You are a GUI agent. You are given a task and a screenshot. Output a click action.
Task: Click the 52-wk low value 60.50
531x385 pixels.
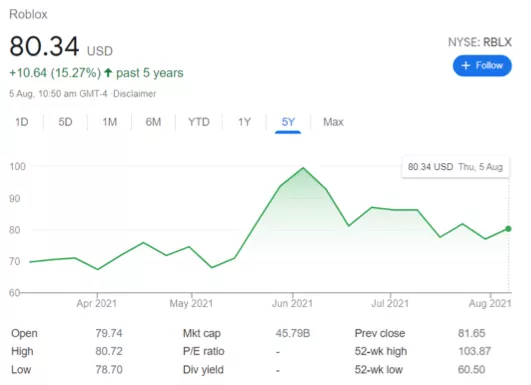point(471,369)
